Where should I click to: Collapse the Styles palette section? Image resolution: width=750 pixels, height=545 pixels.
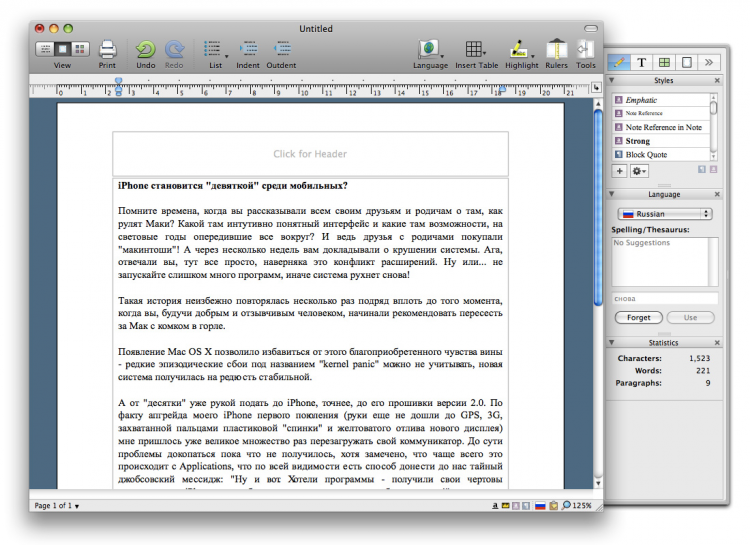click(x=612, y=80)
